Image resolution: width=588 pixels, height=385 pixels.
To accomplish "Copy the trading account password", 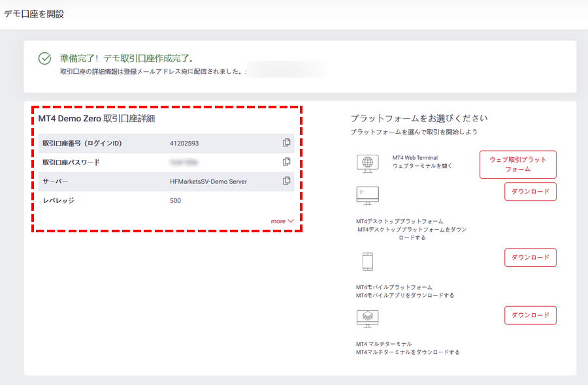I will (287, 161).
